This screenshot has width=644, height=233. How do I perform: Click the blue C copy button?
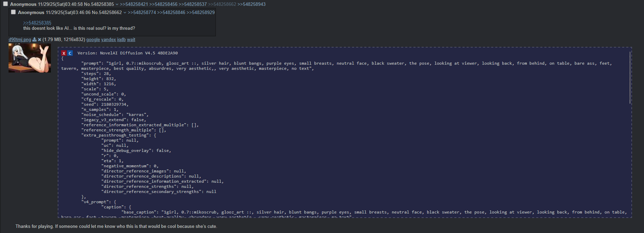pyautogui.click(x=70, y=53)
